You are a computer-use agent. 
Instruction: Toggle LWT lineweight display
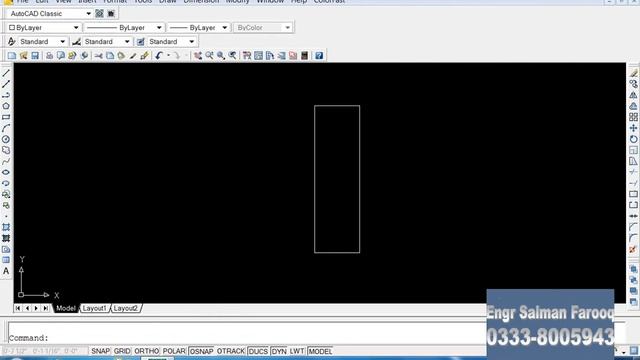coord(297,351)
